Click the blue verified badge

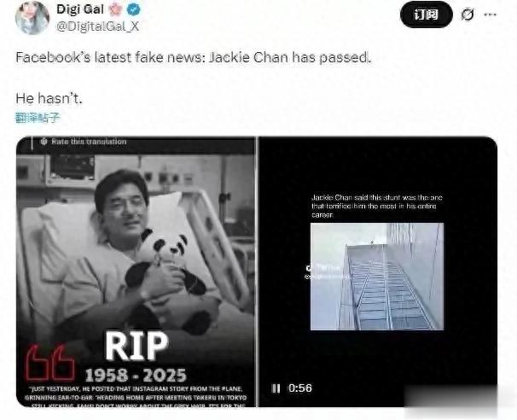(x=134, y=9)
